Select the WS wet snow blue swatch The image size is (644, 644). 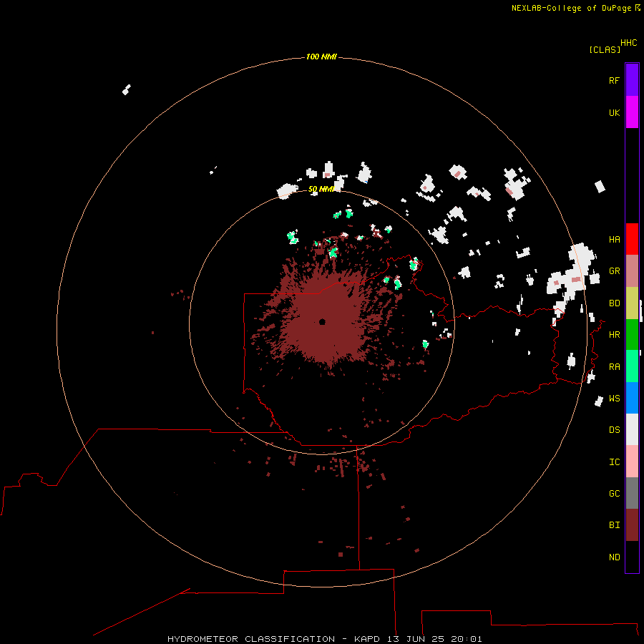pyautogui.click(x=632, y=398)
